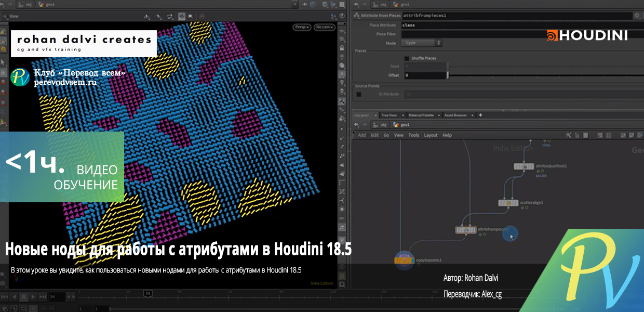
Task: Switch to the Tree View tab
Action: [389, 115]
